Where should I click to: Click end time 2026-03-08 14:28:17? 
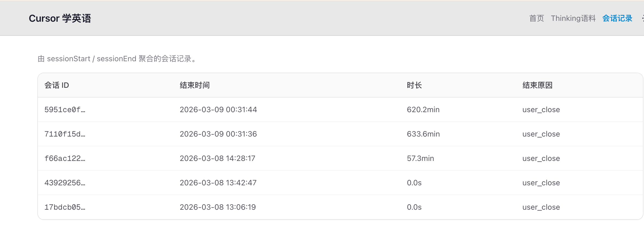click(218, 158)
